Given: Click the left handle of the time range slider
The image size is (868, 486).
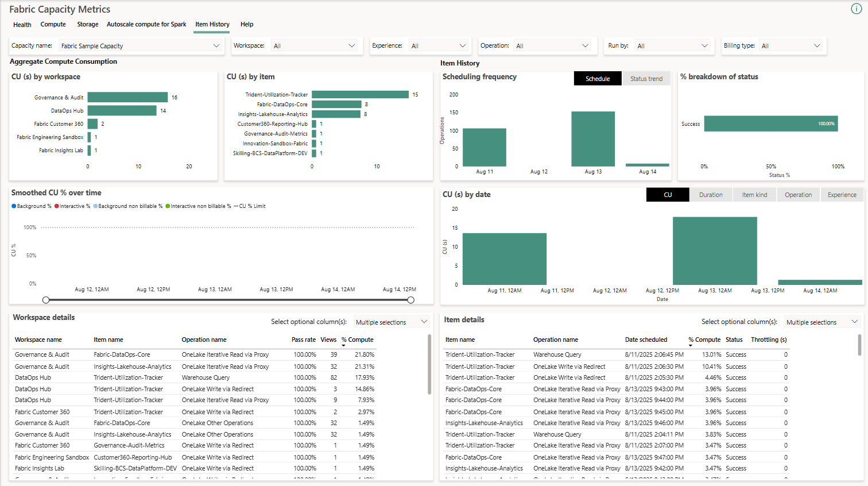Looking at the screenshot, I should click(46, 299).
